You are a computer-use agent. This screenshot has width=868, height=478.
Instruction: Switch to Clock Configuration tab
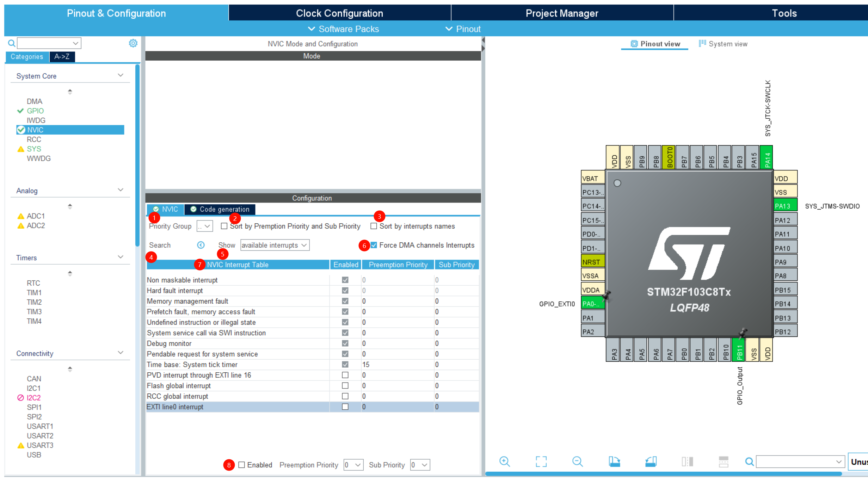pos(339,13)
